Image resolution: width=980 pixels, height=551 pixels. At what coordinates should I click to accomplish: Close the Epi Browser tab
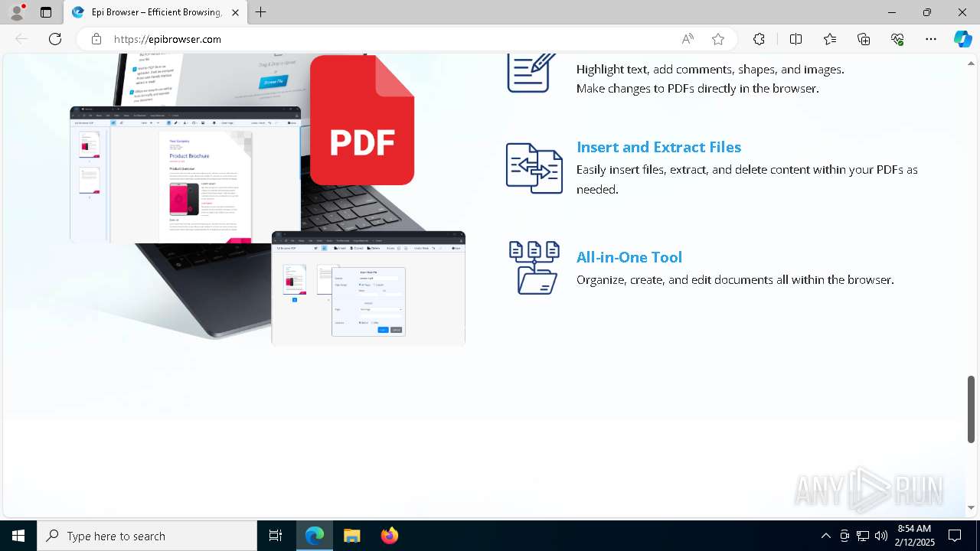pyautogui.click(x=235, y=12)
